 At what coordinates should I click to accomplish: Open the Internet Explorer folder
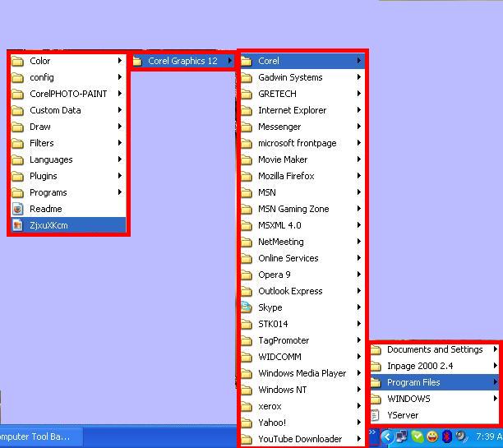click(x=302, y=110)
